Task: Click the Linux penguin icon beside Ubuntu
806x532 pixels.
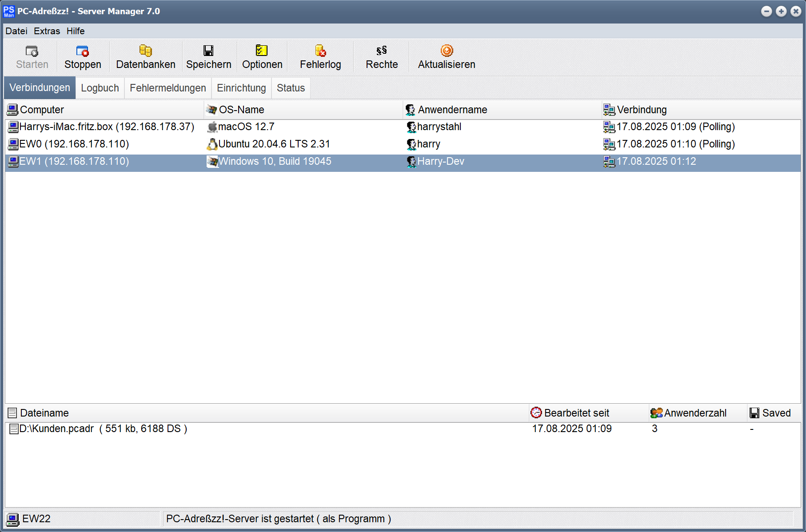Action: (212, 144)
